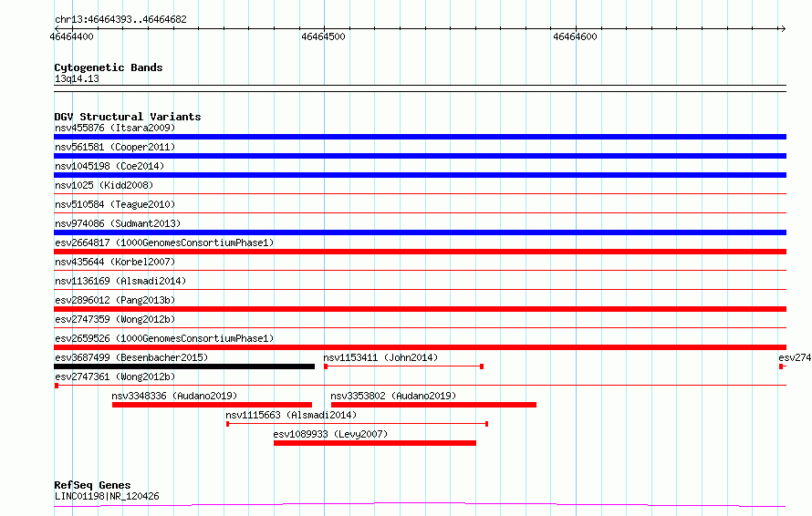
Task: Click the chr13:46464393..46464682 region text
Action: [x=120, y=19]
